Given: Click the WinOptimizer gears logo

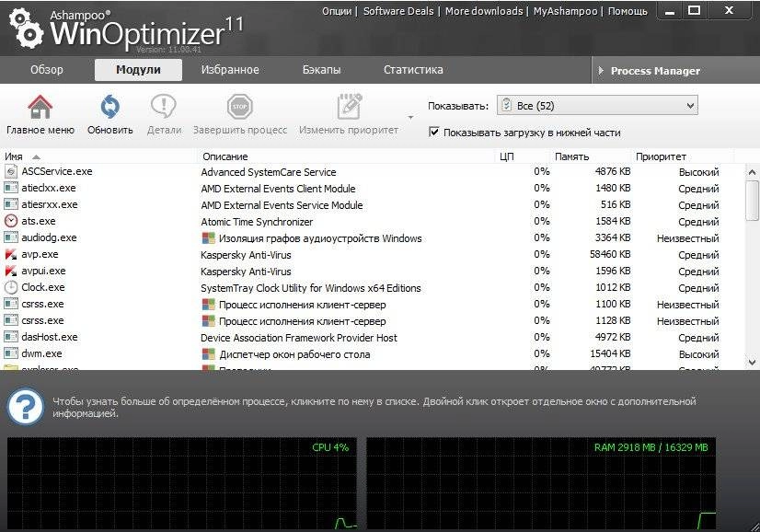Looking at the screenshot, I should pyautogui.click(x=26, y=29).
